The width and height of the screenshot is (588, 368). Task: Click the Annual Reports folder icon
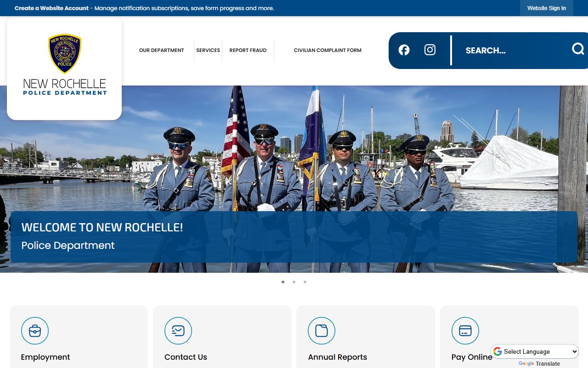pyautogui.click(x=322, y=331)
